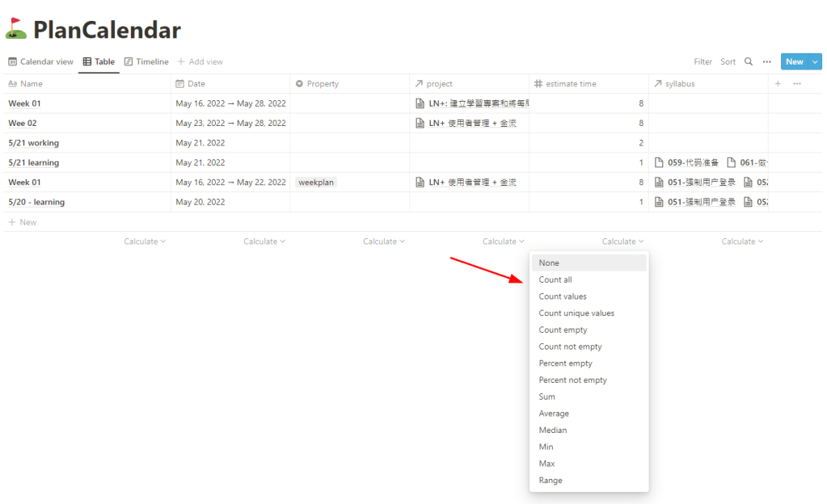Click the weekplan tag in the Property column
827x504 pixels.
(x=316, y=183)
